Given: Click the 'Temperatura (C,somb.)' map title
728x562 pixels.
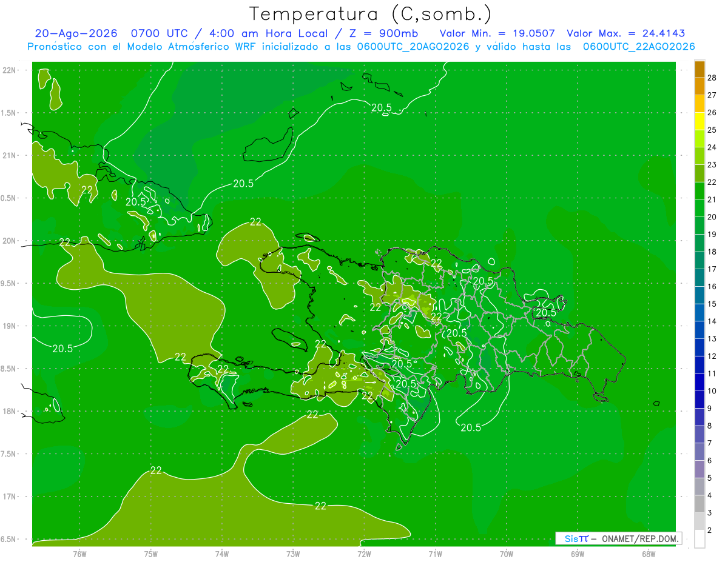Looking at the screenshot, I should (371, 14).
